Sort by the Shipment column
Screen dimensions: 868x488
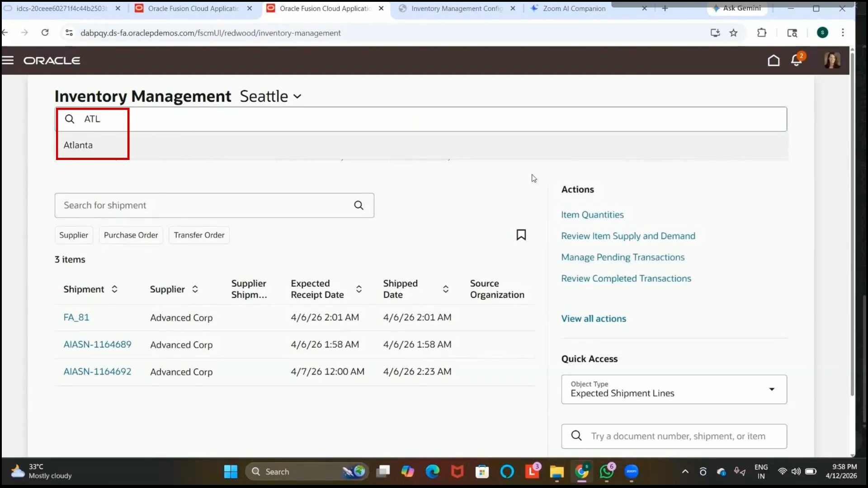[x=114, y=289]
